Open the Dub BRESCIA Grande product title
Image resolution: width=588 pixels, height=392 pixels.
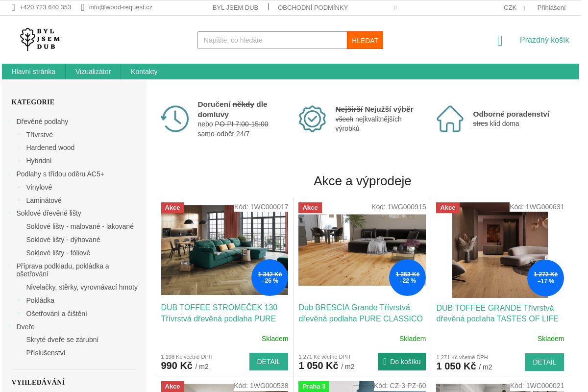pos(361,313)
